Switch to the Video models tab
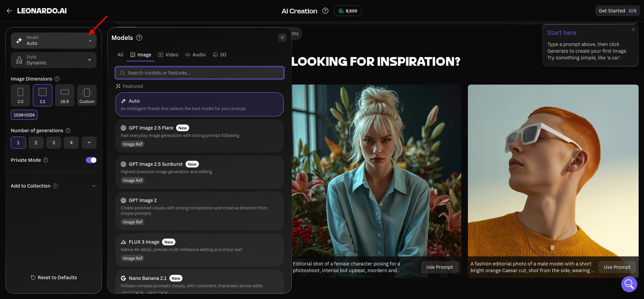This screenshot has width=644, height=299. (x=168, y=55)
